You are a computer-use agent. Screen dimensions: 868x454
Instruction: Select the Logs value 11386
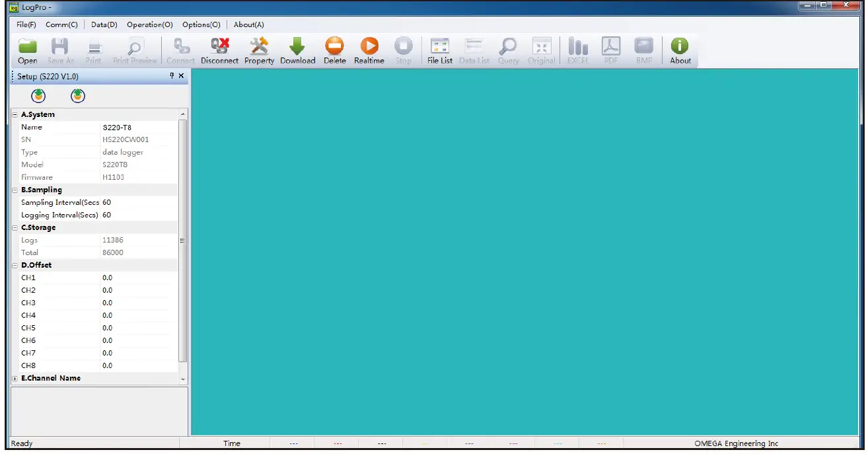coord(113,241)
